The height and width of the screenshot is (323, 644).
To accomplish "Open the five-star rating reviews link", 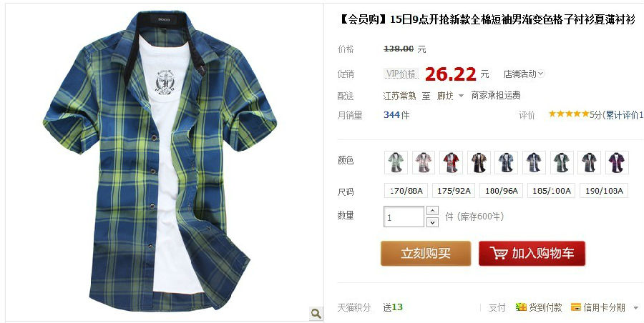I will pos(569,114).
